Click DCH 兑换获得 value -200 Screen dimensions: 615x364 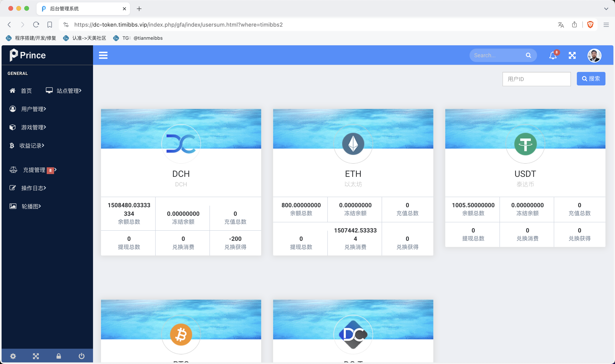[x=235, y=239]
